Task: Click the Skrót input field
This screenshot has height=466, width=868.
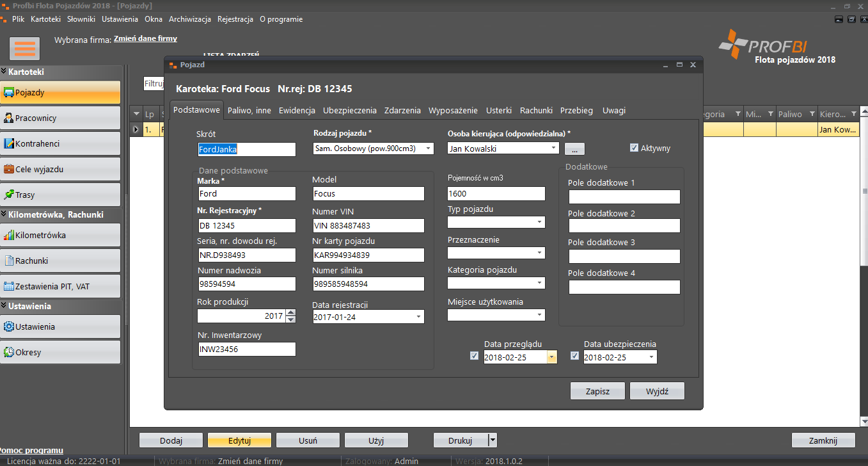Action: tap(247, 149)
